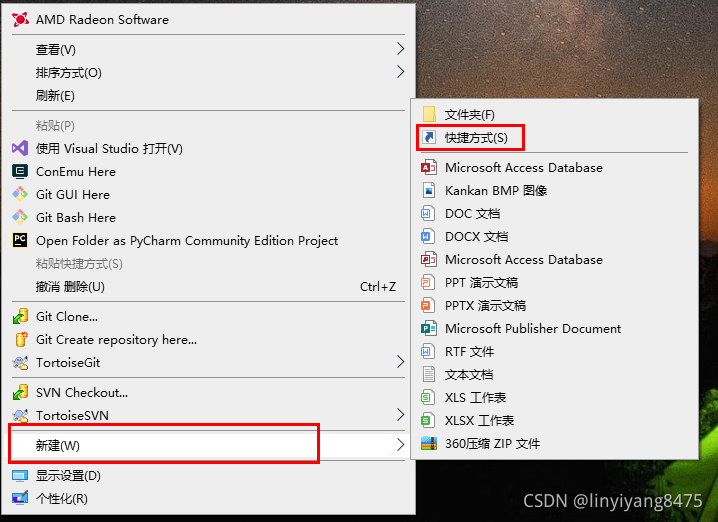Click Git Create repository here...
Viewport: 718px width, 522px height.
click(x=208, y=339)
